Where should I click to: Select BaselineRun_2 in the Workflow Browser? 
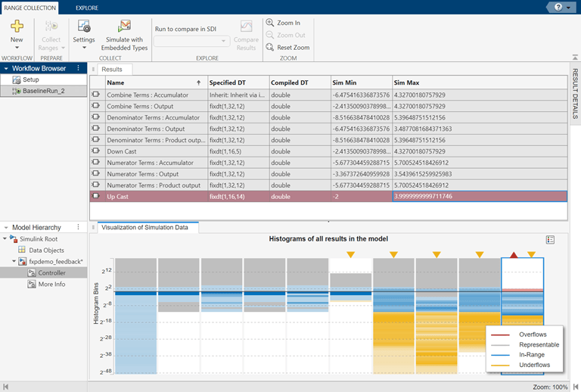(x=43, y=91)
